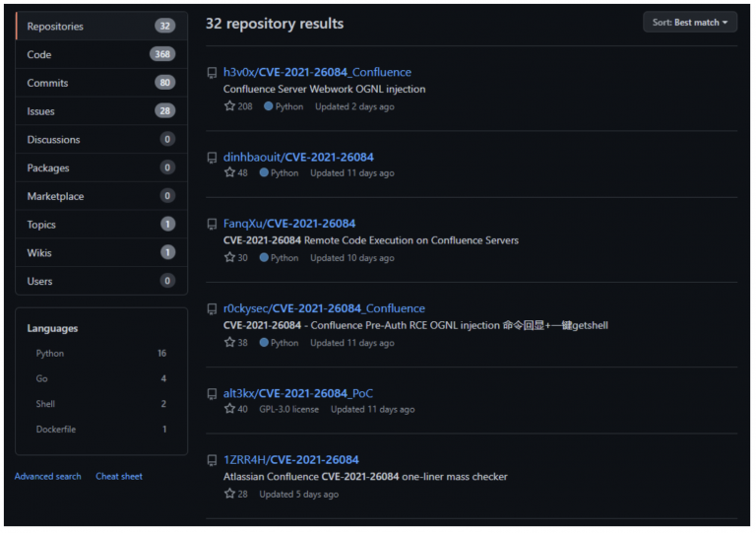Open the Cheat sheet link

click(x=119, y=477)
